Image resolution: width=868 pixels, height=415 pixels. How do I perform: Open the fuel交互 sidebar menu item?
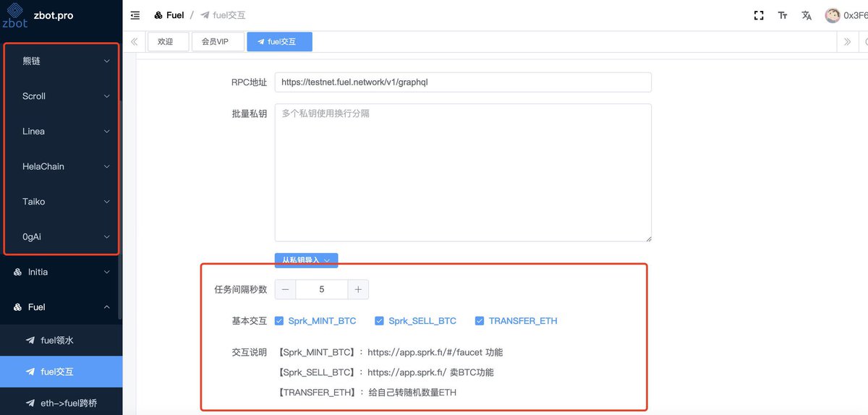61,372
